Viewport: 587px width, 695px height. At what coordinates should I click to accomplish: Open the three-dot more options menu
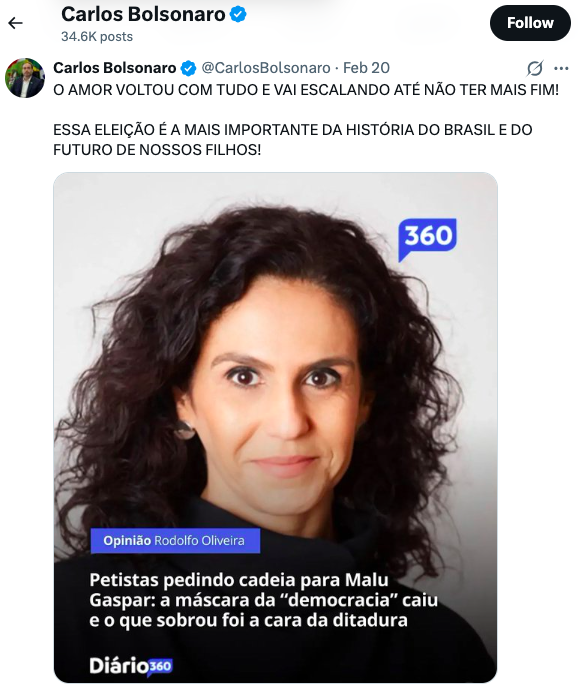pyautogui.click(x=561, y=68)
